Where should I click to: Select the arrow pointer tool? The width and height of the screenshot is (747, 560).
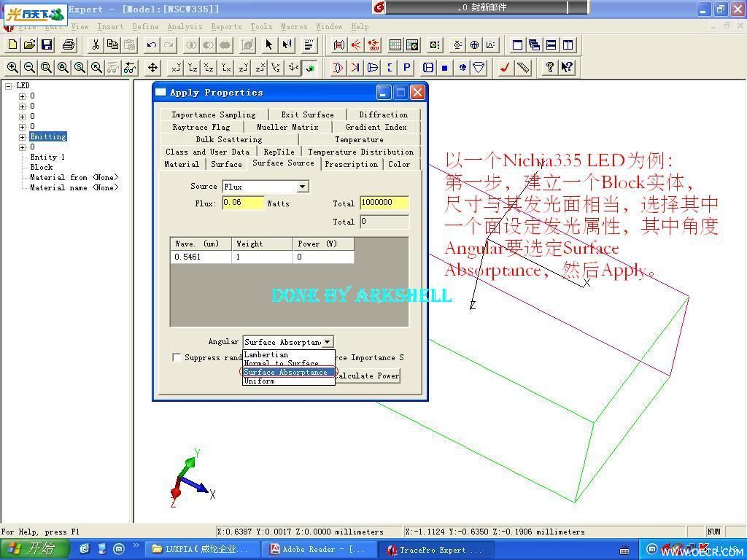click(269, 44)
